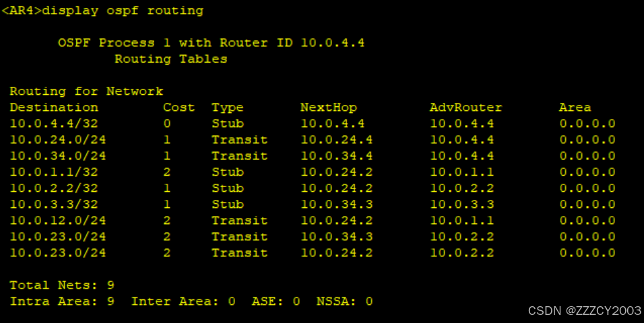Click the AdvRouter column header
This screenshot has width=644, height=323.
pos(465,108)
